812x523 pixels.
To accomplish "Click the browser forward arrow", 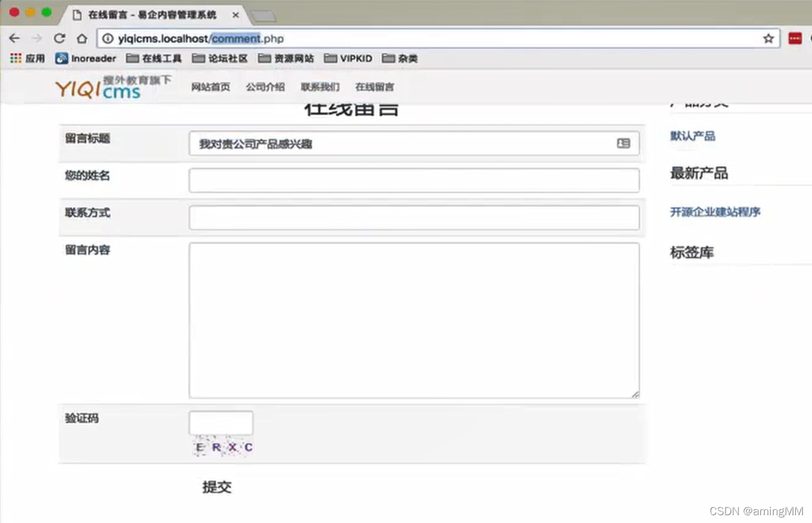I will 36,38.
